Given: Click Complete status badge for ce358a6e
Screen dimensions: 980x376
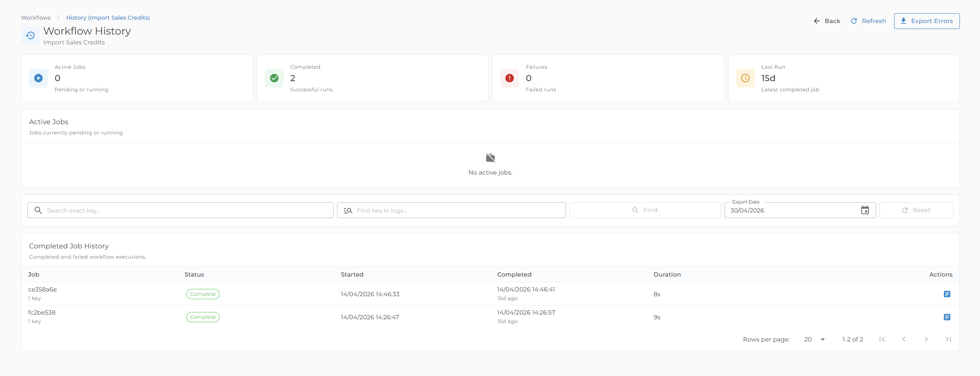Looking at the screenshot, I should click(x=203, y=294).
